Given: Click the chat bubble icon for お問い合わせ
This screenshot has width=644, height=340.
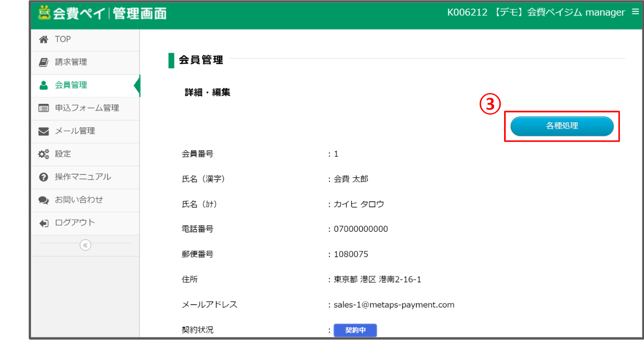Looking at the screenshot, I should [x=43, y=200].
